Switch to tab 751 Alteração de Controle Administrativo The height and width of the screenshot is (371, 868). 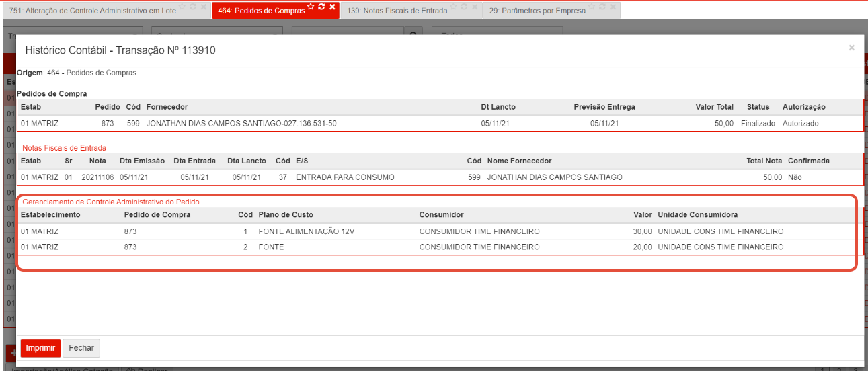tap(93, 11)
